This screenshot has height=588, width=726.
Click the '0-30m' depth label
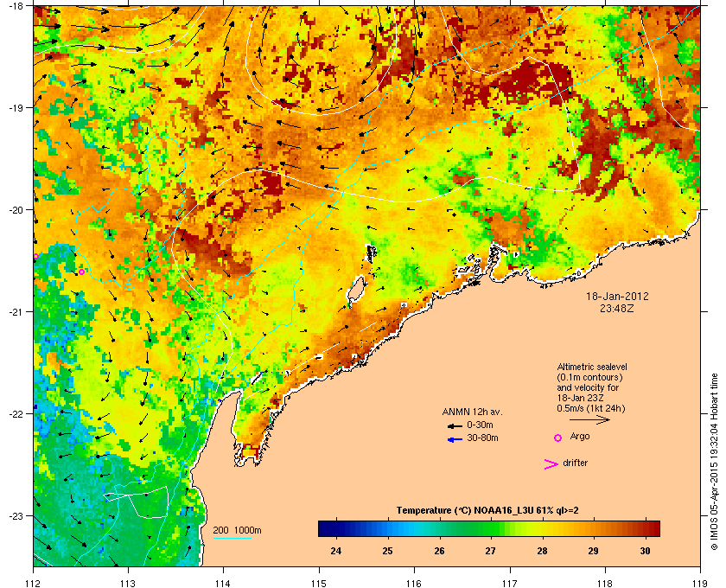(480, 425)
